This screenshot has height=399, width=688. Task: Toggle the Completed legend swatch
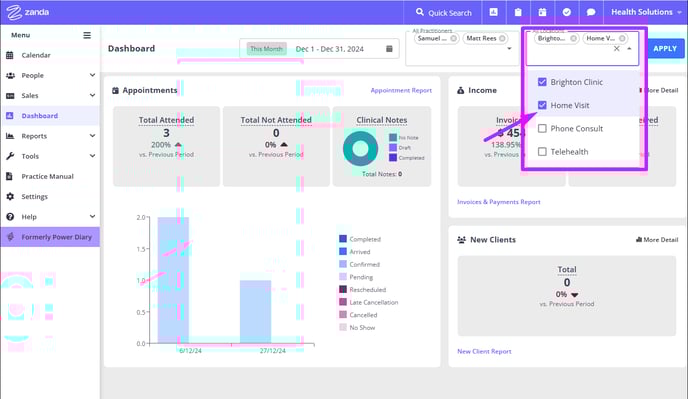point(343,239)
